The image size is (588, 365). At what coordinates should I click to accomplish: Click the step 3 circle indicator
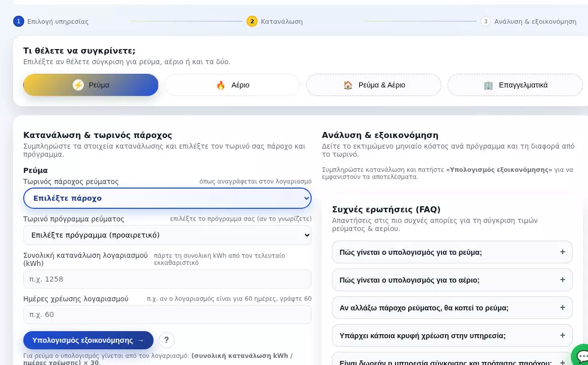(x=485, y=21)
